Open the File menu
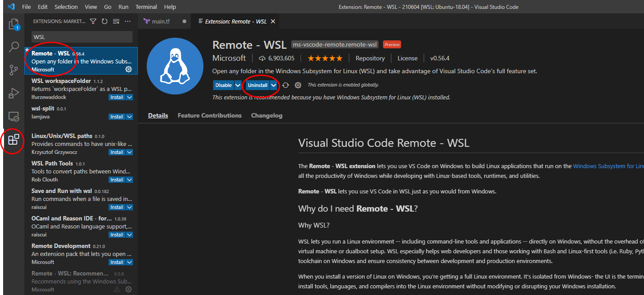Screen dimensions: 644x295 [x=26, y=7]
